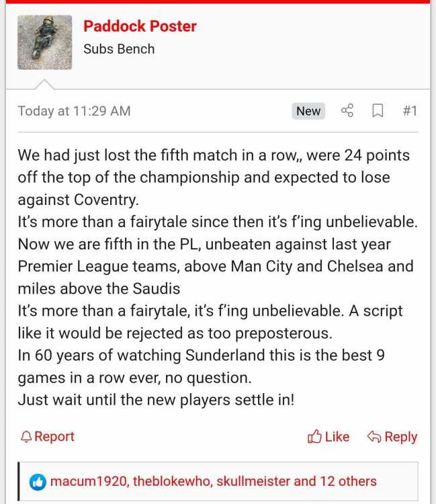Screen dimensions: 436x504
Task: Click the bell icon beside Report
Action: [x=26, y=437]
